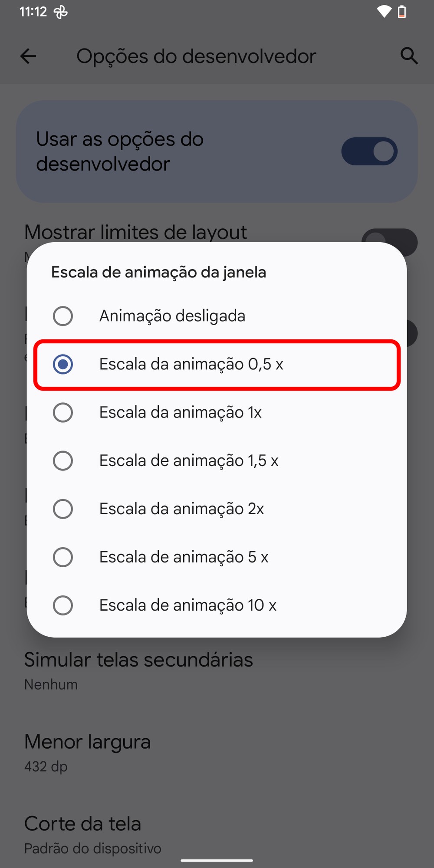Tap the pinwheel notification icon
Screen dimensions: 434x868
click(60, 12)
